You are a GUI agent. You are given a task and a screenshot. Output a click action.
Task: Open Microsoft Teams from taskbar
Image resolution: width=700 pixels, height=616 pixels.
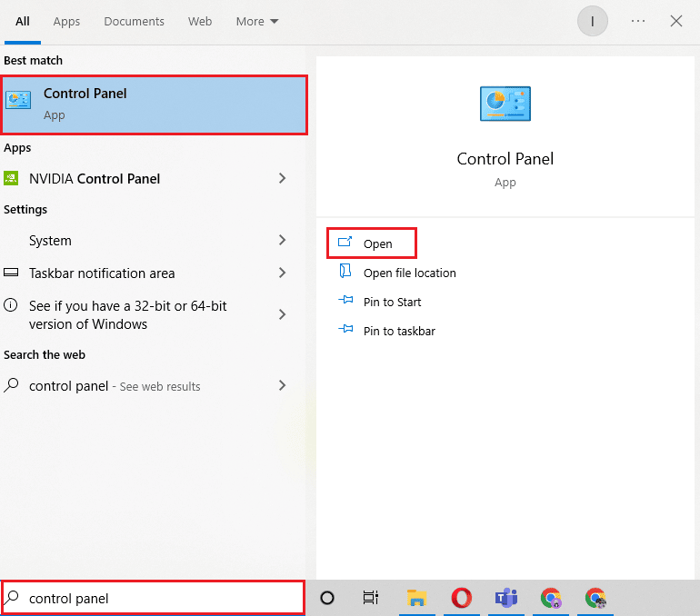(x=505, y=598)
